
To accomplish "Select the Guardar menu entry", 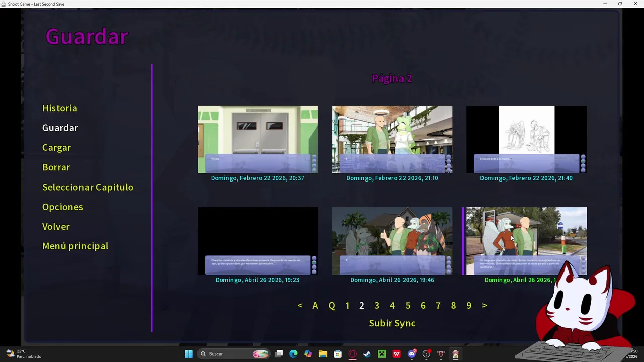I will (60, 128).
